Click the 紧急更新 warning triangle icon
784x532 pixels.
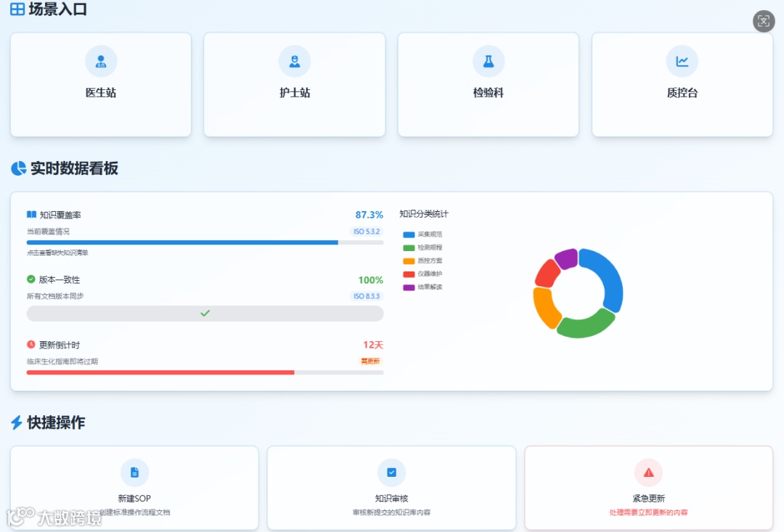[648, 472]
